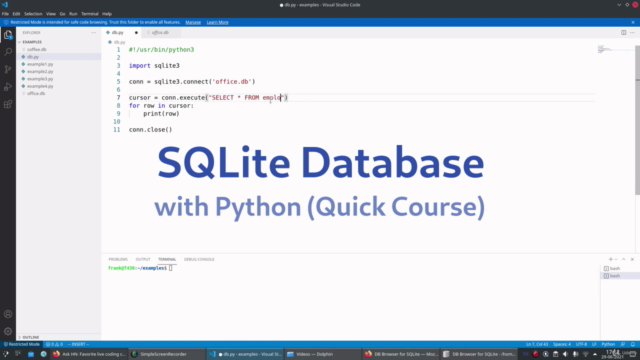
Task: Click the unsaved dot on db.py tab
Action: tap(136, 33)
